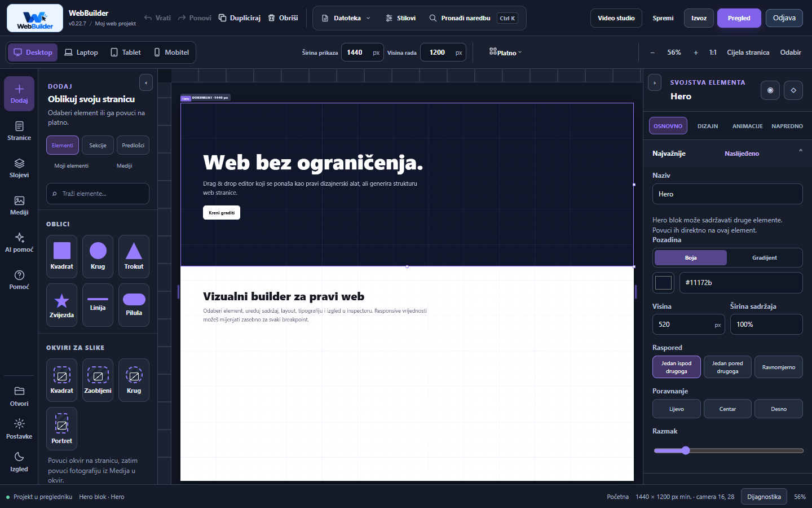Open Postavke settings
Viewport: 812px width, 508px height.
tap(19, 429)
